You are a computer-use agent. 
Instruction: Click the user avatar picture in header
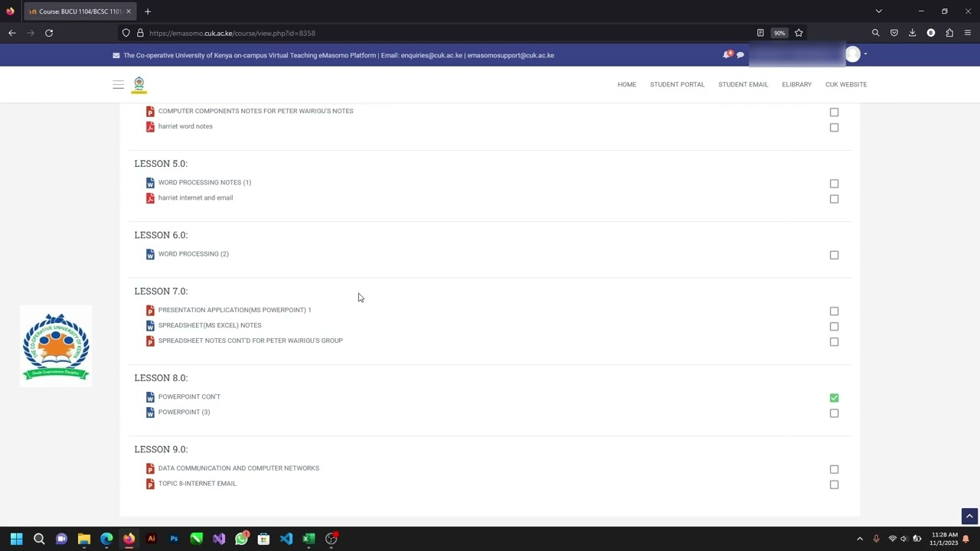click(x=853, y=54)
